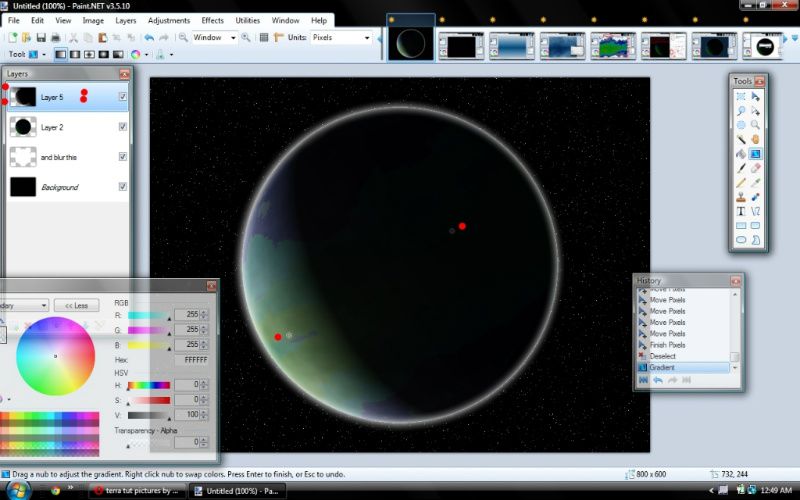Image resolution: width=800 pixels, height=500 pixels.
Task: Select the Gradient tool in Tools panel
Action: coord(756,154)
